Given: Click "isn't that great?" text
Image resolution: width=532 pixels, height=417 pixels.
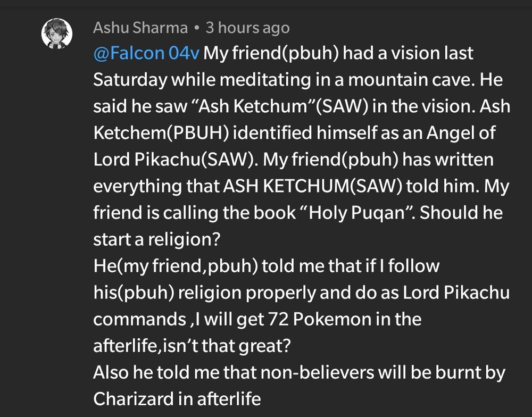Looking at the screenshot, I should pyautogui.click(x=227, y=345).
